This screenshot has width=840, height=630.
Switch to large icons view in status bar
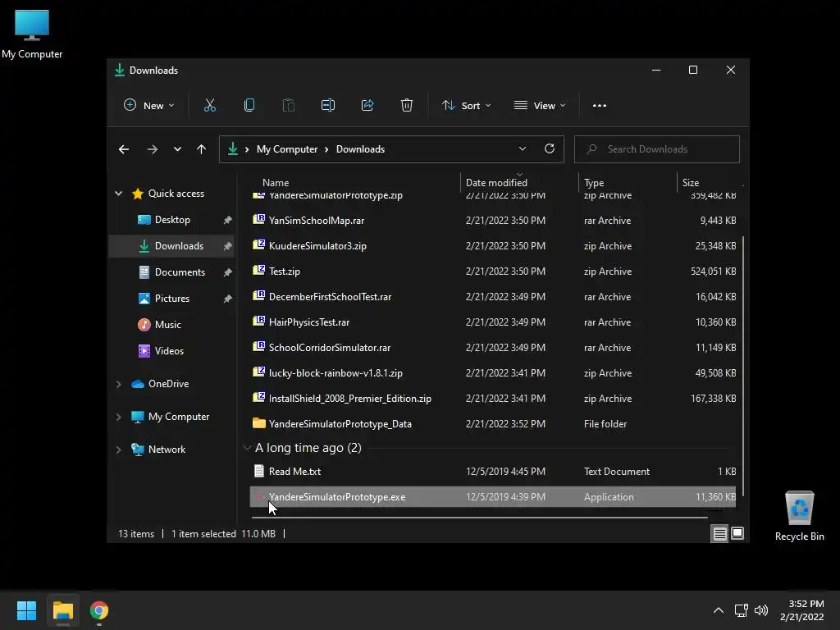pos(737,533)
